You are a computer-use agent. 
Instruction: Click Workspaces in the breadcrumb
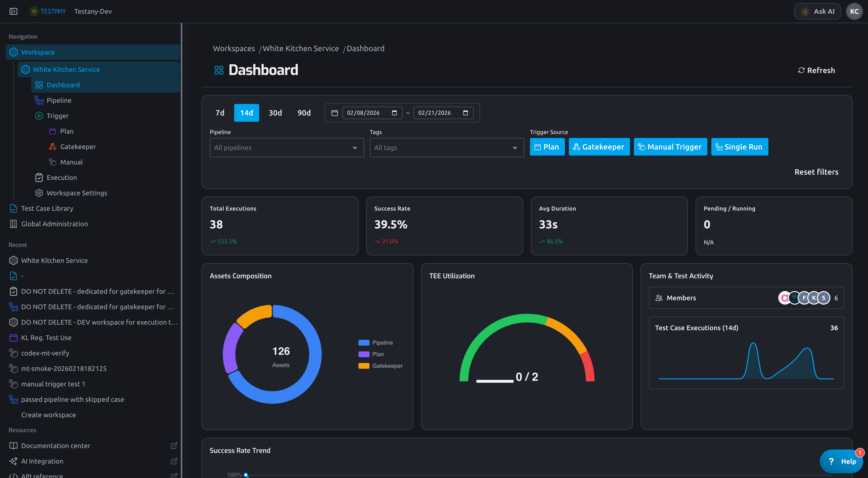pyautogui.click(x=234, y=48)
